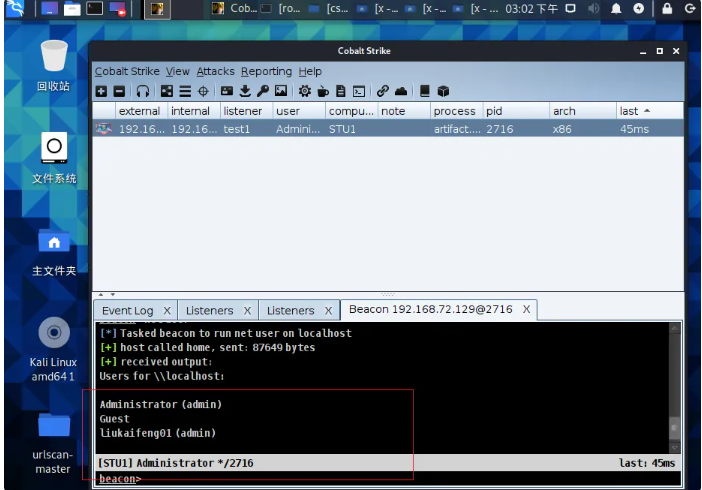This screenshot has width=702, height=490.
Task: Open listeners via the headphones icon
Action: [x=143, y=91]
